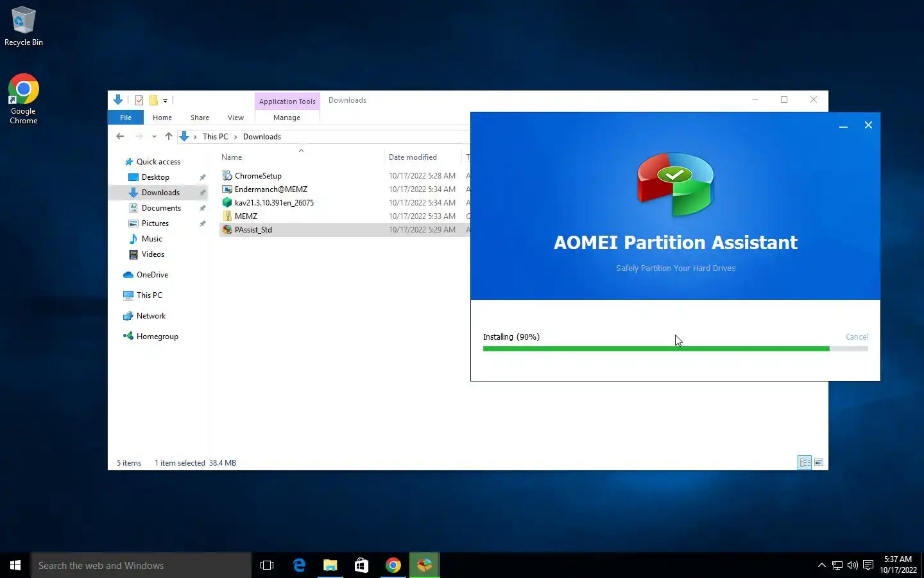Click the AOMEI Partition Assistant logo
Screen dimensions: 924x578
click(675, 184)
